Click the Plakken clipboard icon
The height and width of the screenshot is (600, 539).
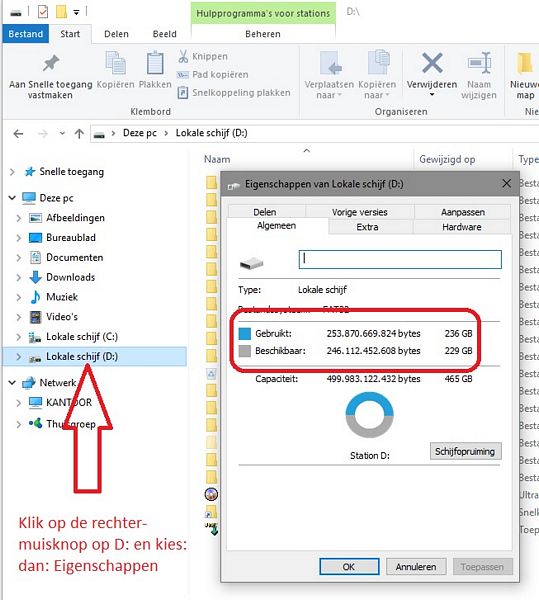(155, 63)
